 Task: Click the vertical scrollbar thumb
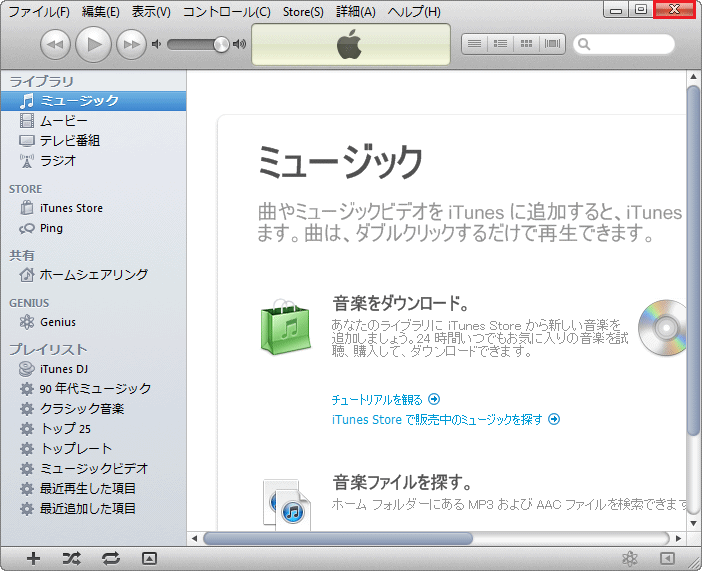(693, 260)
